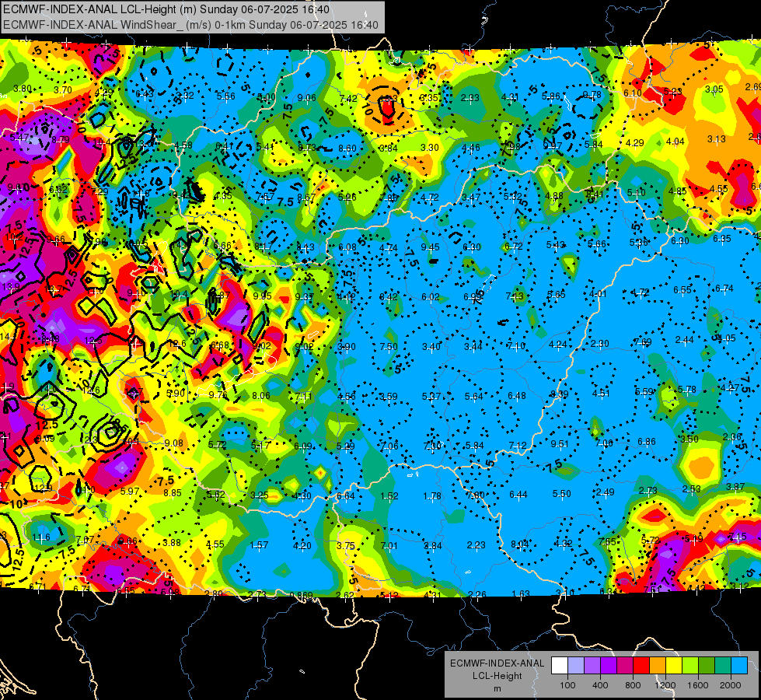
Task: Click the grid value 3.59
Action: tap(389, 397)
